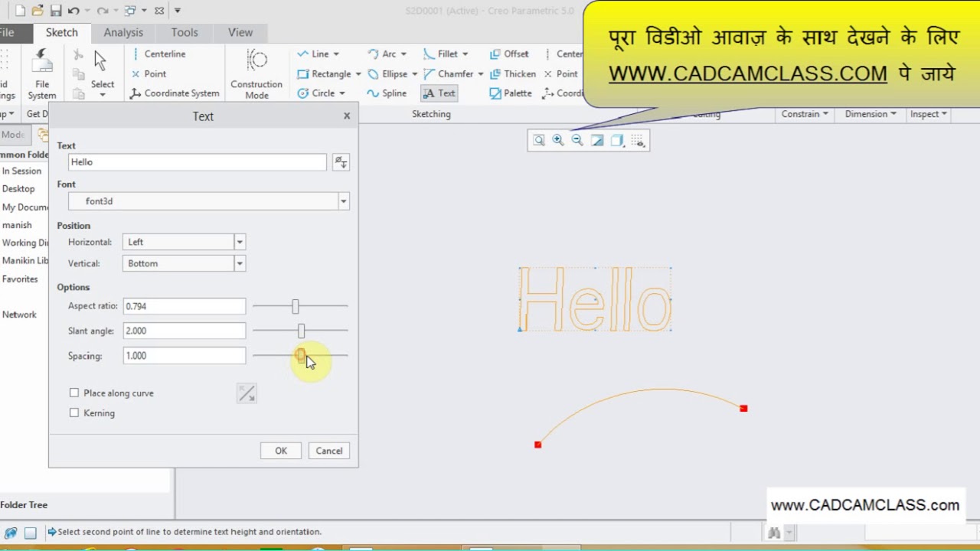The height and width of the screenshot is (551, 980).
Task: Click the Zoom In magnifier icon
Action: tap(558, 140)
